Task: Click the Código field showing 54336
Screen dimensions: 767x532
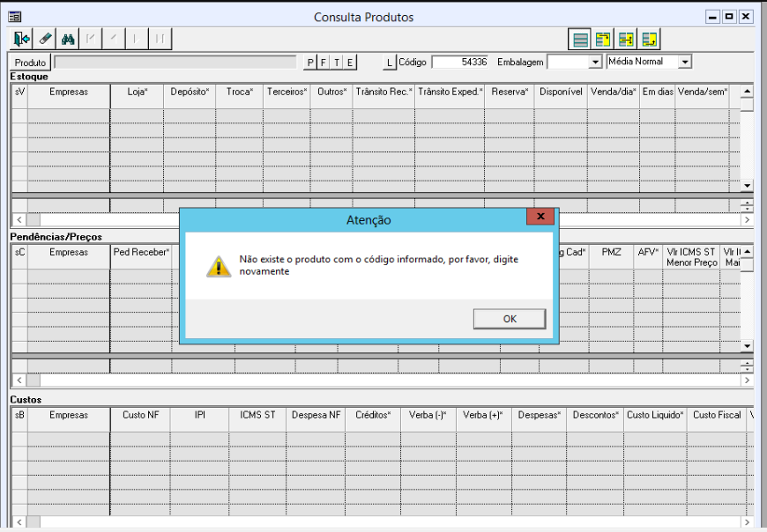Action: point(460,62)
